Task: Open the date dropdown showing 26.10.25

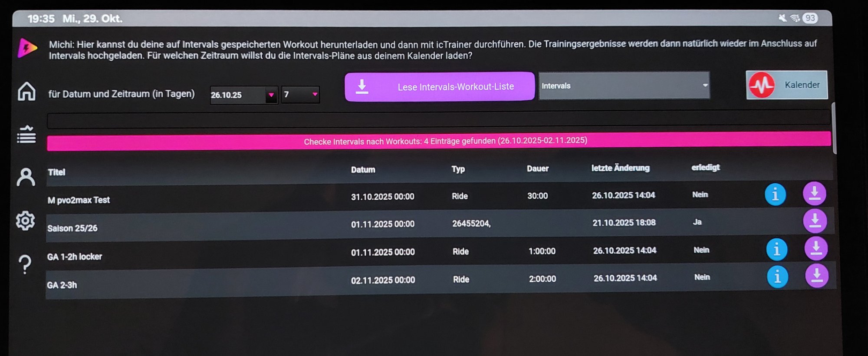Action: [x=271, y=95]
